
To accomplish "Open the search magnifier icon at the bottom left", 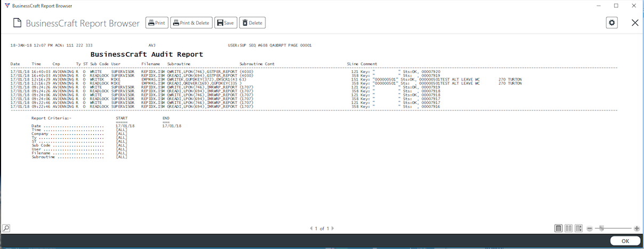I will 6,228.
